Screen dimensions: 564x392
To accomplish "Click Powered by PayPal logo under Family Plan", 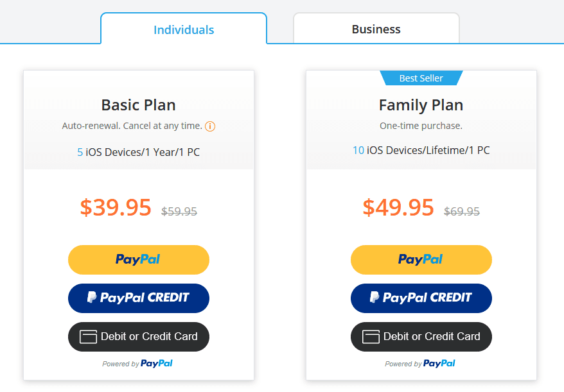I will [x=439, y=363].
